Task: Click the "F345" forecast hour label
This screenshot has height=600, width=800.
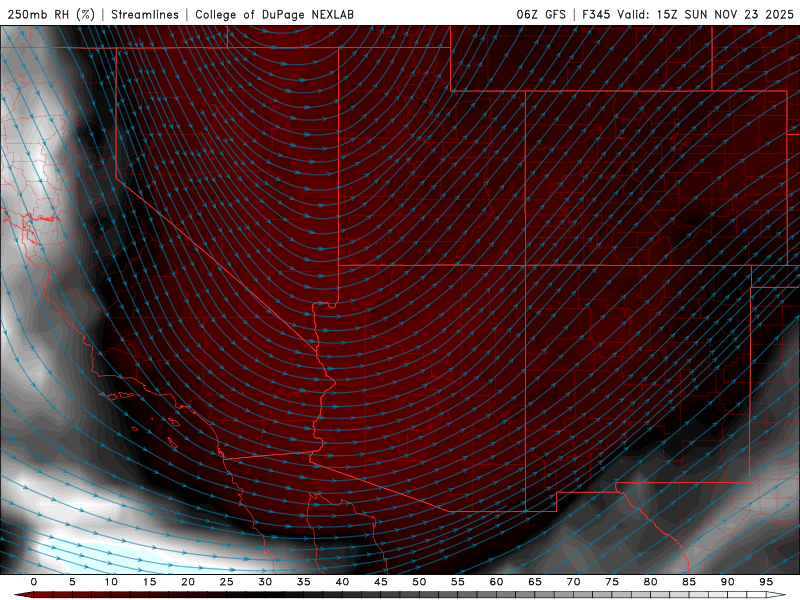Action: [596, 14]
